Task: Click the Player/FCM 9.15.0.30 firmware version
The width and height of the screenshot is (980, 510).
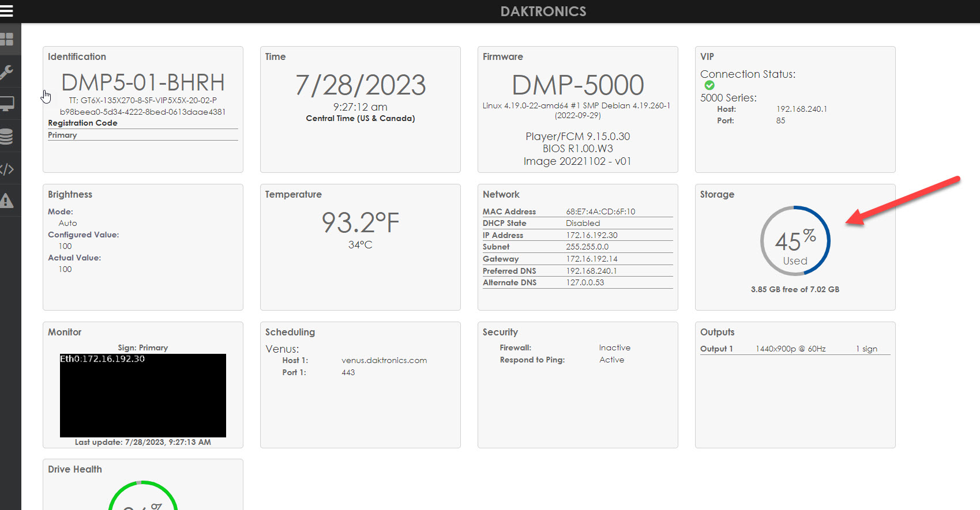Action: 577,137
